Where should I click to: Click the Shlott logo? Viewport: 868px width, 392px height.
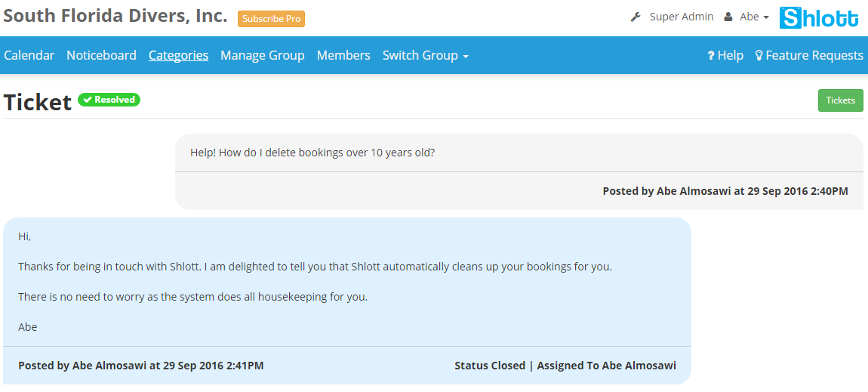[x=819, y=17]
